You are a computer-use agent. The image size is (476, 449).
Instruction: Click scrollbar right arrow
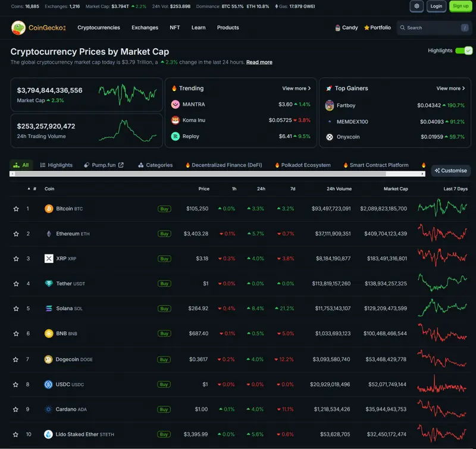click(422, 174)
